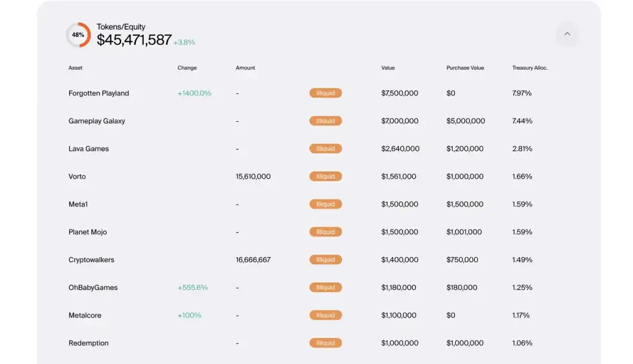Click the 48% allocation donut chart
This screenshot has height=364, width=633.
(x=79, y=35)
